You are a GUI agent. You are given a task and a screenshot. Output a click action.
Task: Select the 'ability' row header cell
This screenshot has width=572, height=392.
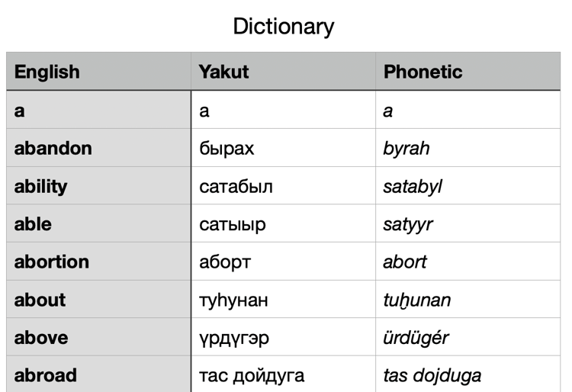click(40, 186)
